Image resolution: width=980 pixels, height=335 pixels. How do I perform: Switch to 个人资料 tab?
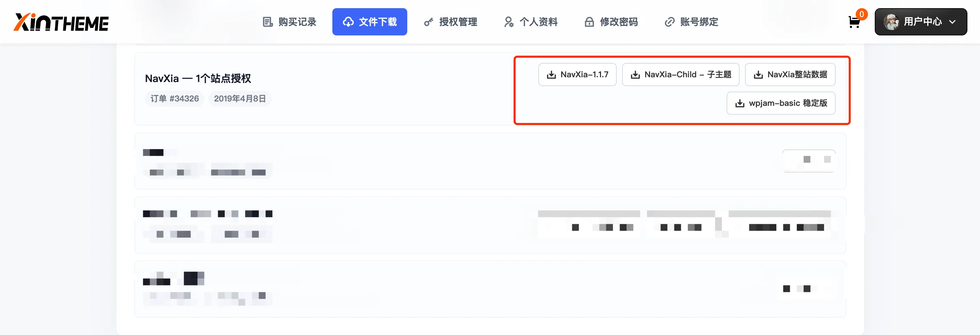pyautogui.click(x=531, y=22)
